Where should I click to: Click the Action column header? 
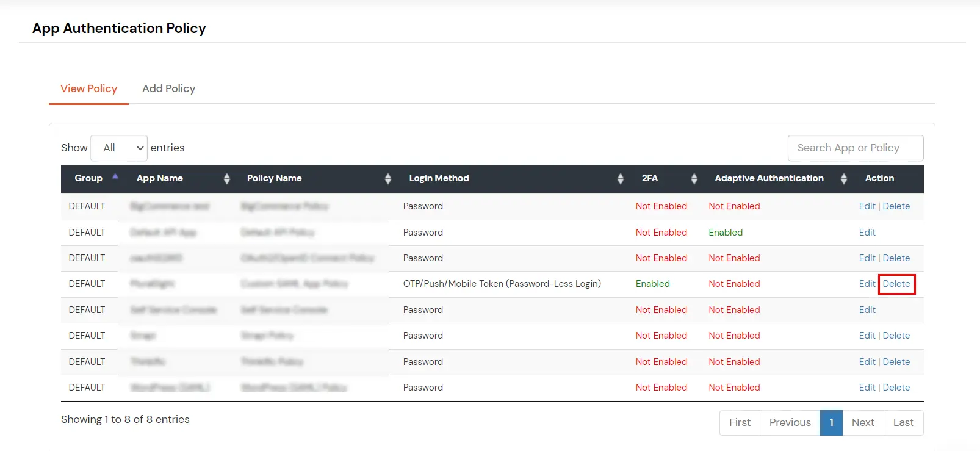pyautogui.click(x=879, y=178)
